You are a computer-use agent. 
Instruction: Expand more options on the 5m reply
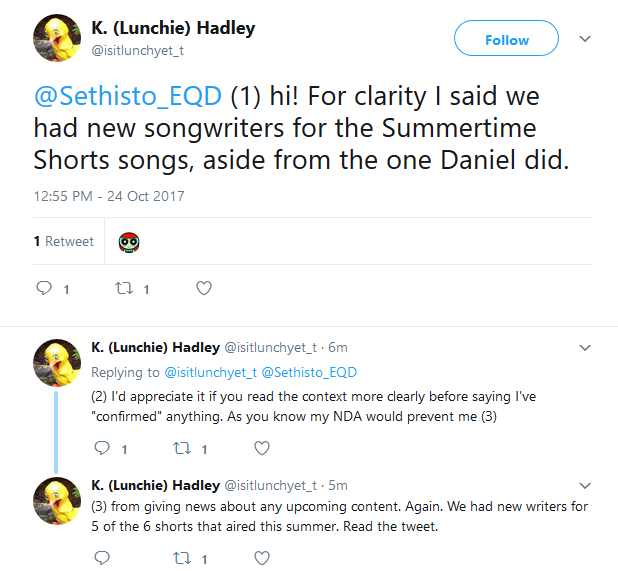(587, 486)
